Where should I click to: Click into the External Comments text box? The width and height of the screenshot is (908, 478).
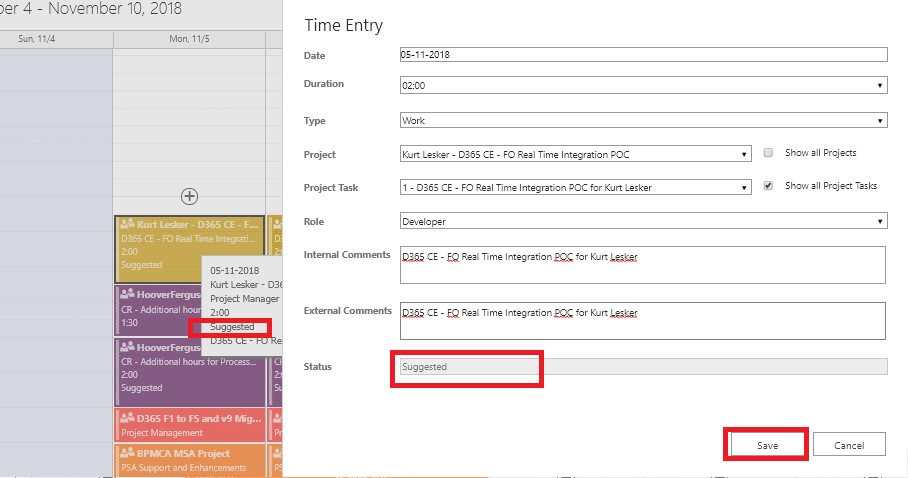(643, 321)
